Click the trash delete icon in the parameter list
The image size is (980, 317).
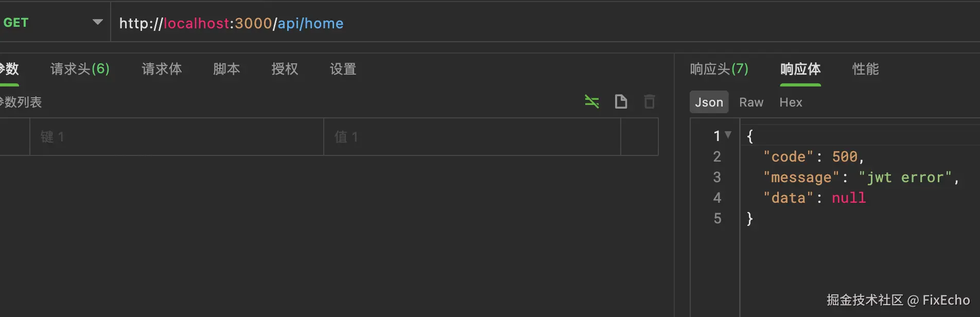(x=650, y=102)
